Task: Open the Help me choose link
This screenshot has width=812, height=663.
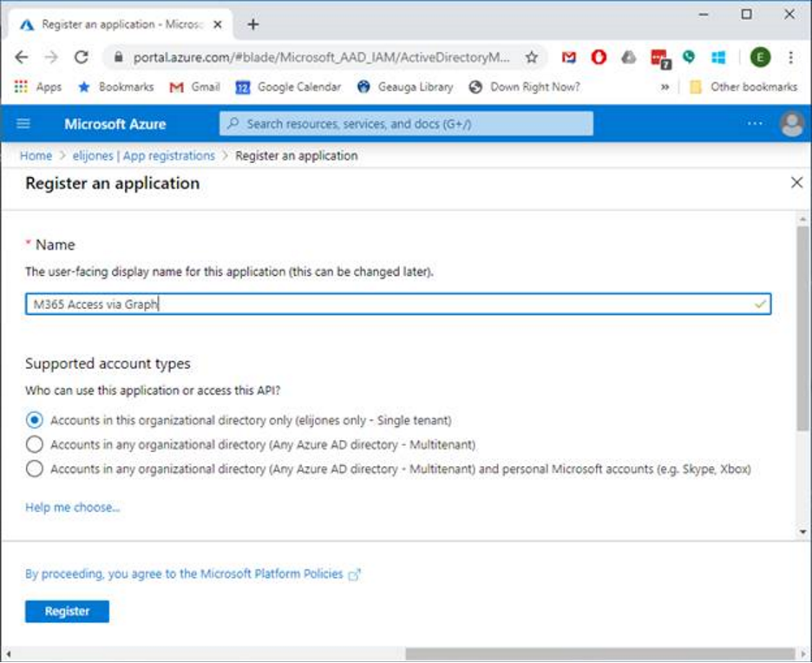Action: (72, 508)
